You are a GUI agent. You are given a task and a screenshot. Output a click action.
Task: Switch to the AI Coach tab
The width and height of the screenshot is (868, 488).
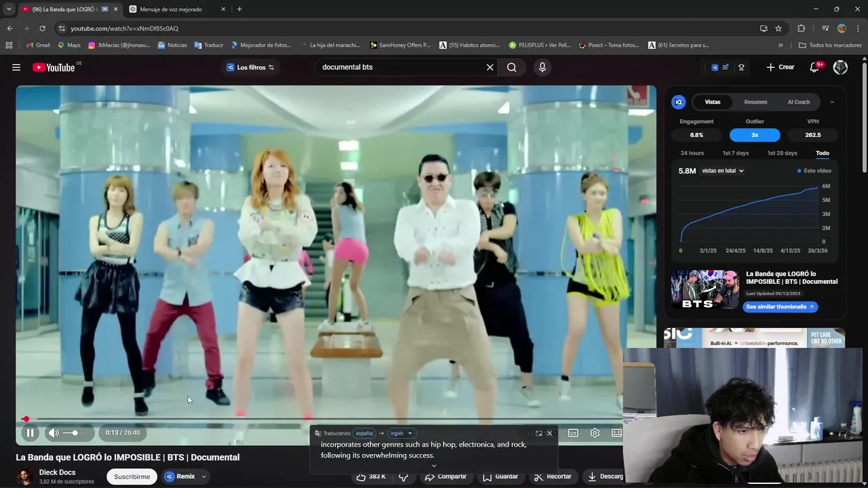(x=798, y=102)
